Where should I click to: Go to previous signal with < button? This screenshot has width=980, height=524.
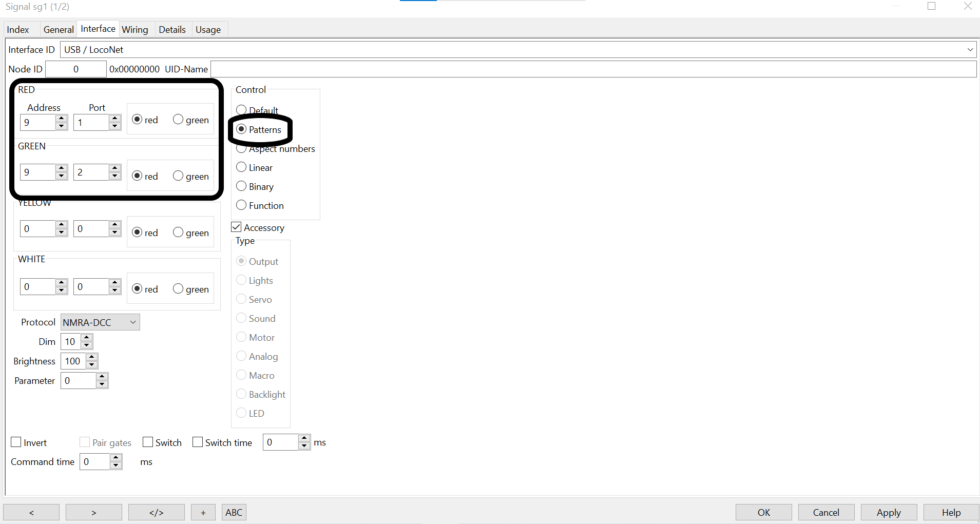click(31, 513)
